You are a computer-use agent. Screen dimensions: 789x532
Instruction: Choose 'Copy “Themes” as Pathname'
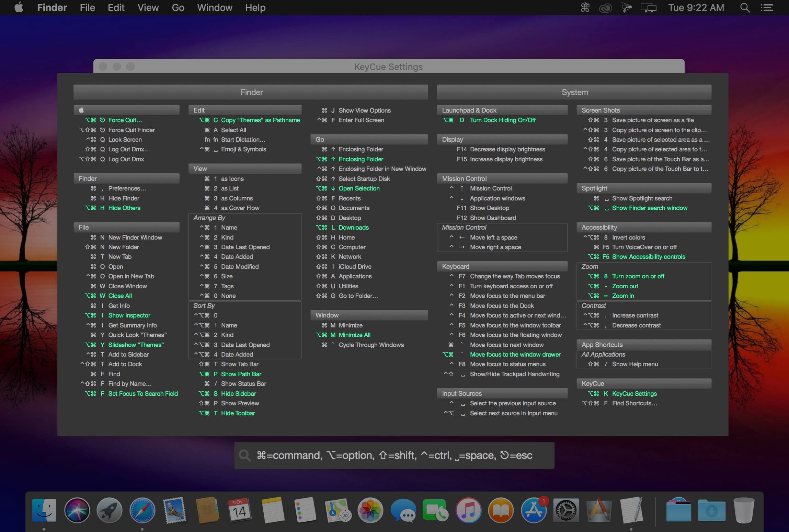click(261, 120)
